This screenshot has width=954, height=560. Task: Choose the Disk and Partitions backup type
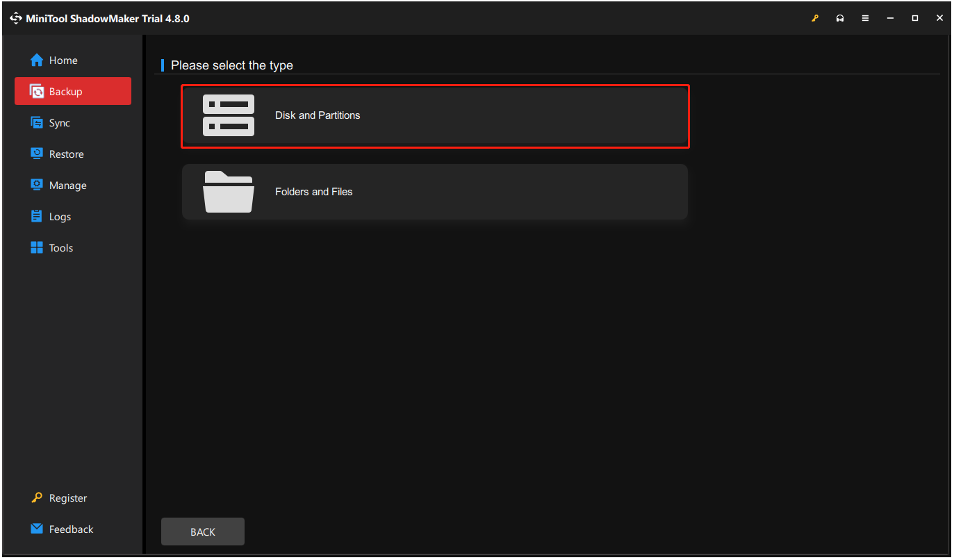coord(435,115)
